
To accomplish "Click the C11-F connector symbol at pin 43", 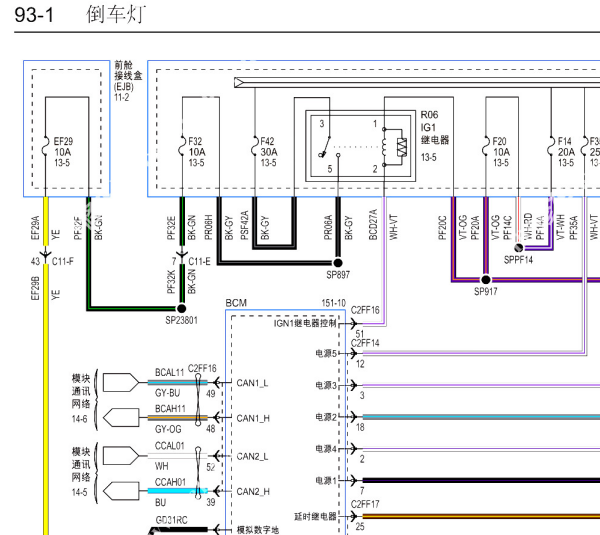I will pos(46,253).
